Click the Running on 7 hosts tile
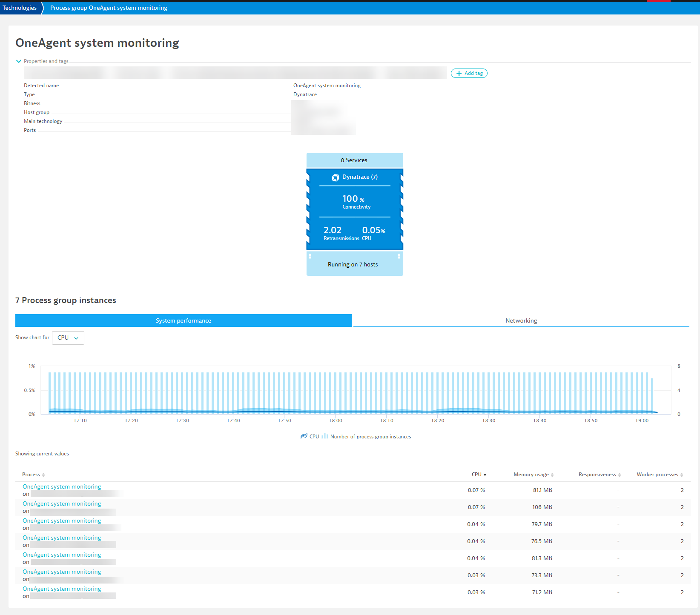 353,264
